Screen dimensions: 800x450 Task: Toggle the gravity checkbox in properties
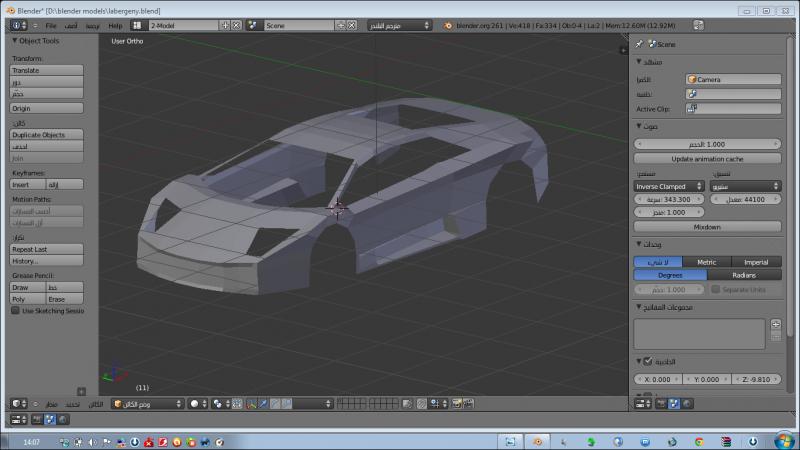[x=648, y=361]
